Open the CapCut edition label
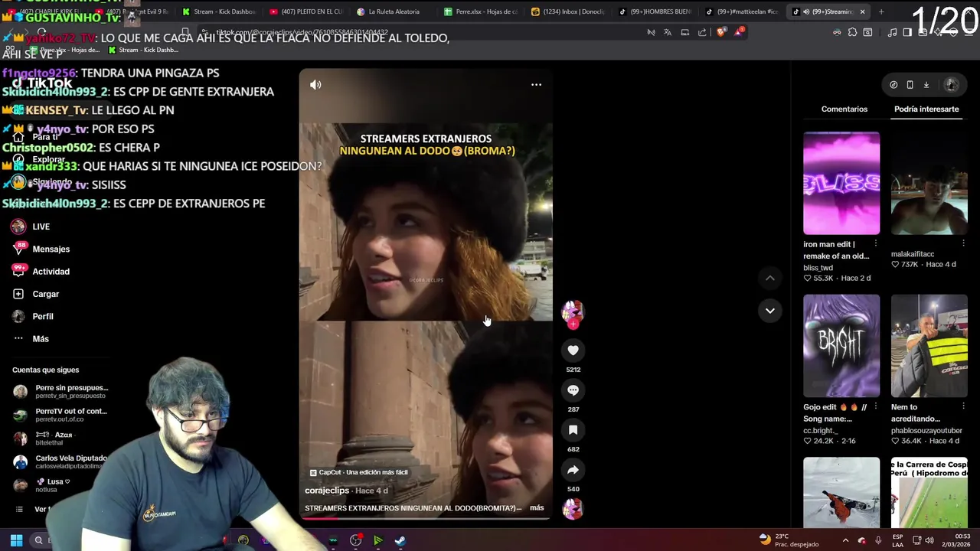This screenshot has width=980, height=551. coord(358,472)
